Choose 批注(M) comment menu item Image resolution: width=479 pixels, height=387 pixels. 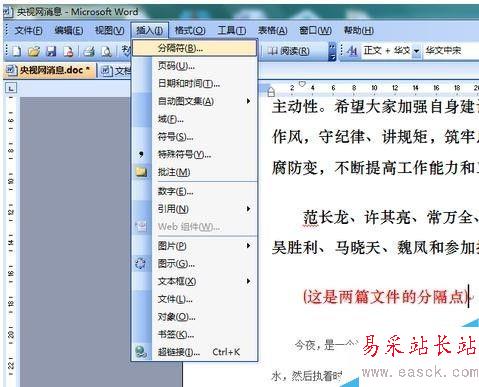tap(195, 172)
